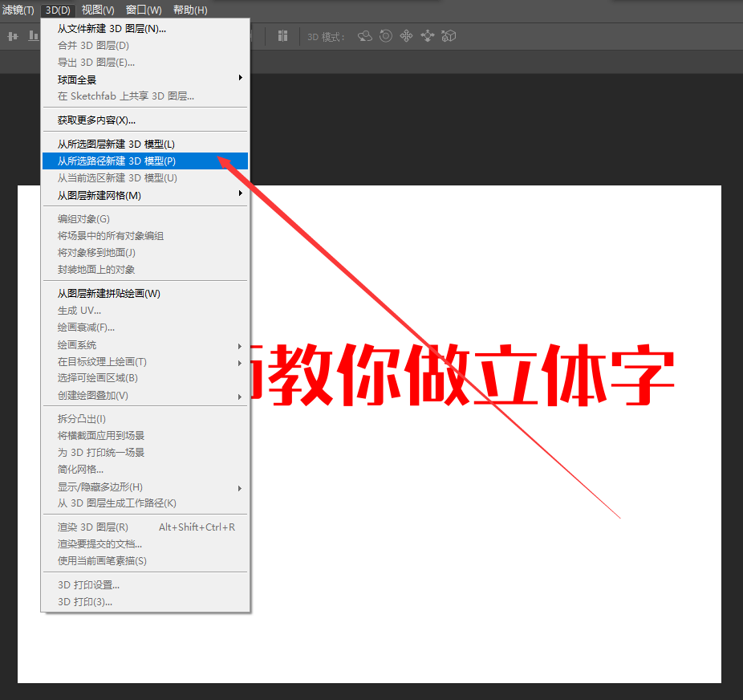743x700 pixels.
Task: Select the 3D slide mode icon
Action: coord(428,36)
